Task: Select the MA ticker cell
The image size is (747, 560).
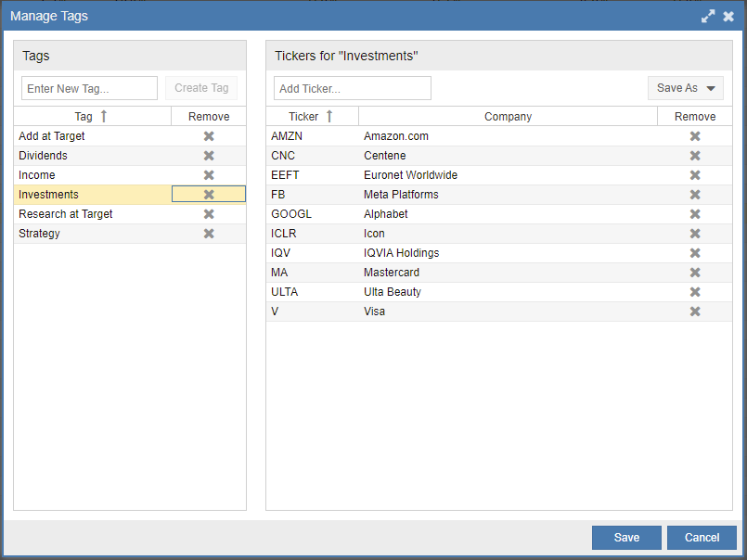Action: click(313, 273)
